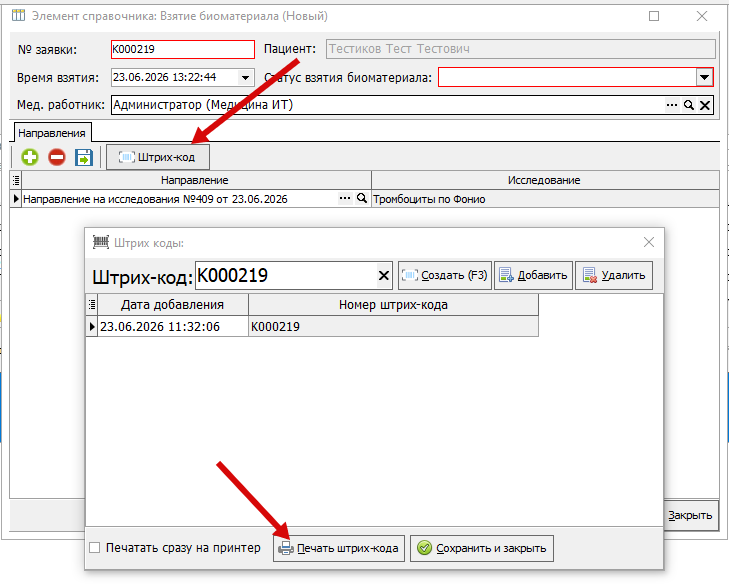Click Создать (F3) button
The height and width of the screenshot is (584, 729).
pos(444,275)
